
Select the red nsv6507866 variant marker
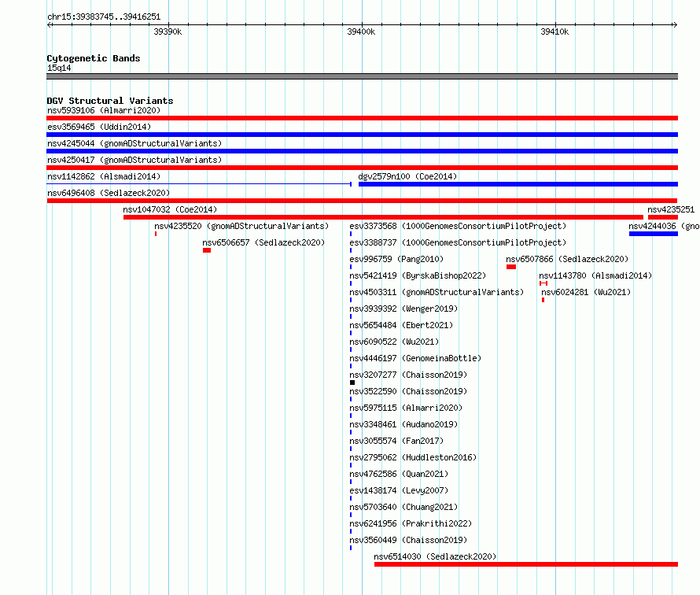(511, 267)
